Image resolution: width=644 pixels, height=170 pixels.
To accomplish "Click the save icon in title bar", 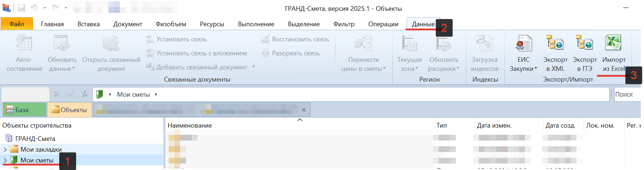I will (x=21, y=8).
